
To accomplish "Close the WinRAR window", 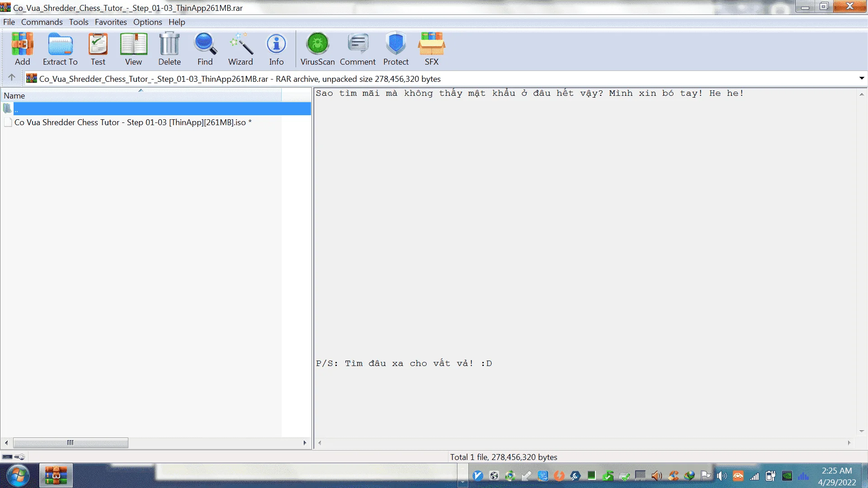I will (850, 6).
